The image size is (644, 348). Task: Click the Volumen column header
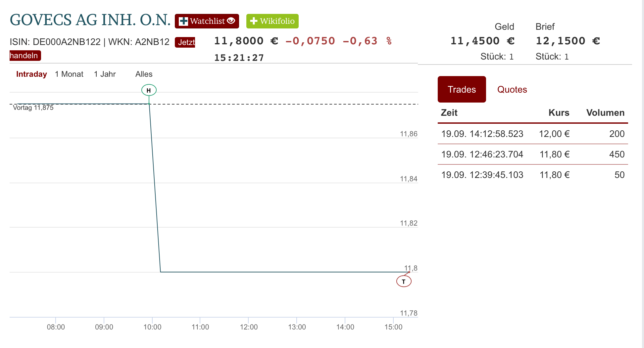click(x=605, y=113)
